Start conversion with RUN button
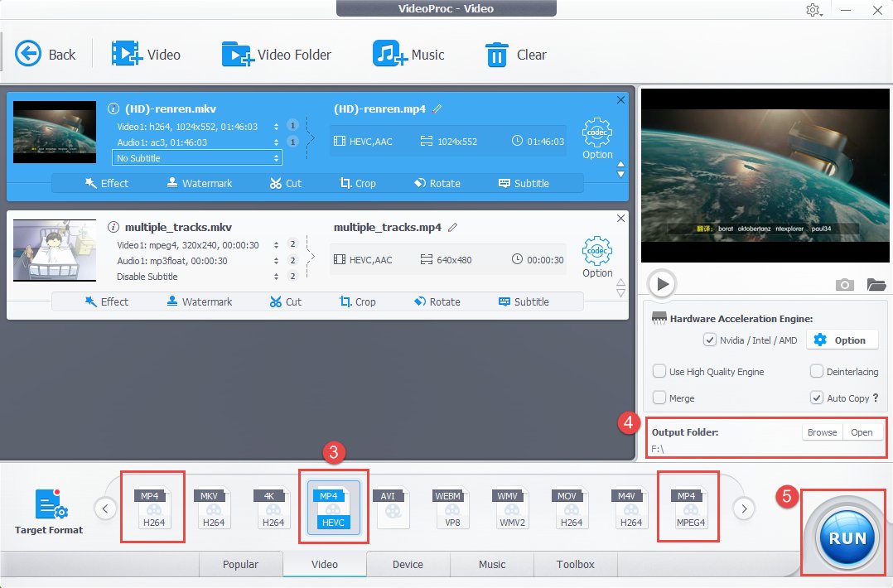Image resolution: width=893 pixels, height=588 pixels. (x=847, y=537)
